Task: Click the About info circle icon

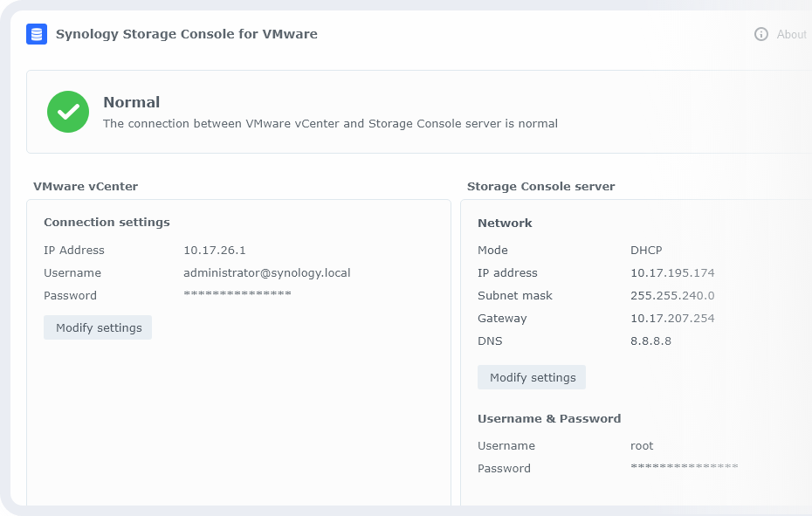Action: tap(760, 34)
